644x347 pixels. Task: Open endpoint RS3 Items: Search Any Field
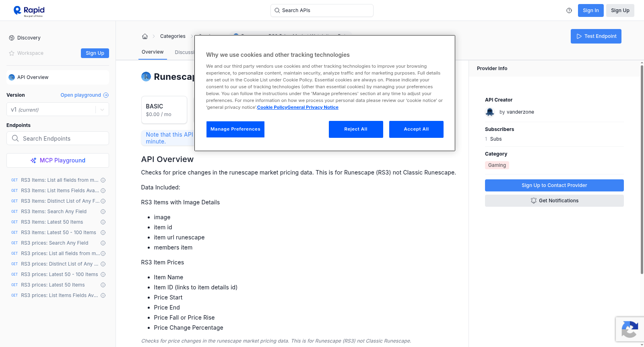click(x=54, y=212)
